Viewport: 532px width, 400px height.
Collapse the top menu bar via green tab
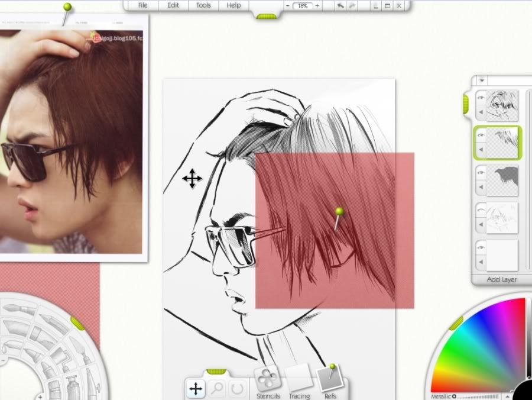[x=267, y=16]
